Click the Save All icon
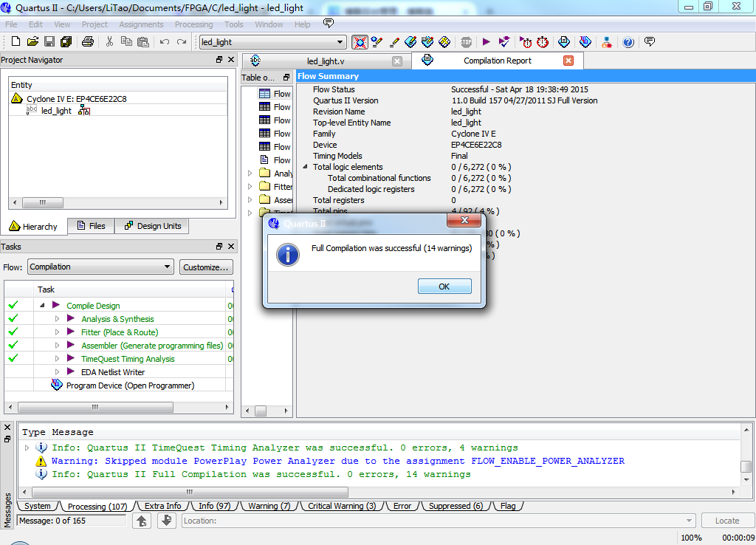 (x=66, y=42)
